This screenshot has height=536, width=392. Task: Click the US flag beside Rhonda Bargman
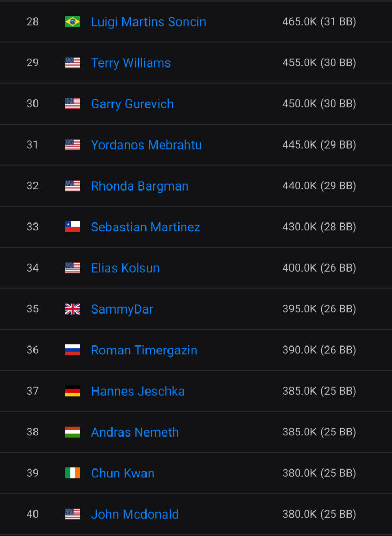click(72, 186)
